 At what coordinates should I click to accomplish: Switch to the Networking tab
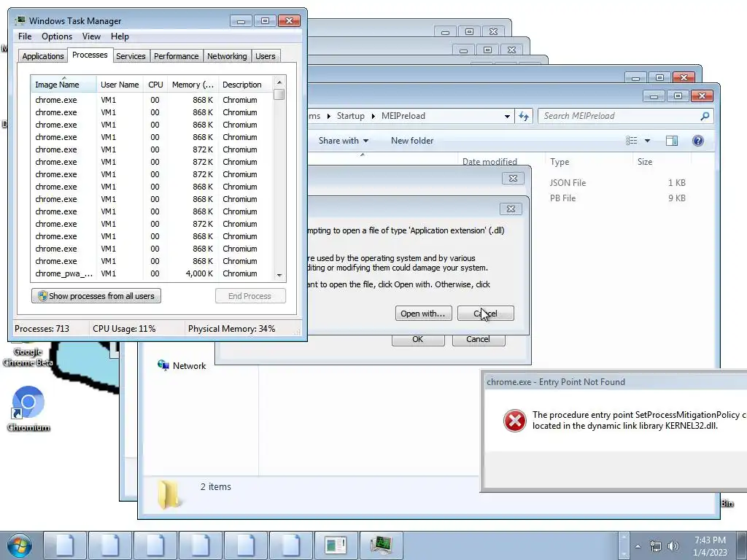coord(227,56)
